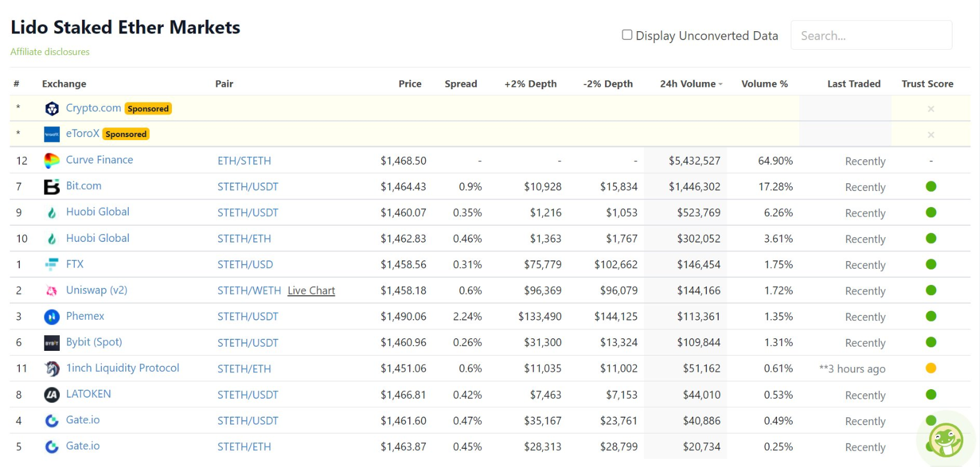980x467 pixels.
Task: Click the Uniswap (v2) unicorn icon
Action: point(52,290)
